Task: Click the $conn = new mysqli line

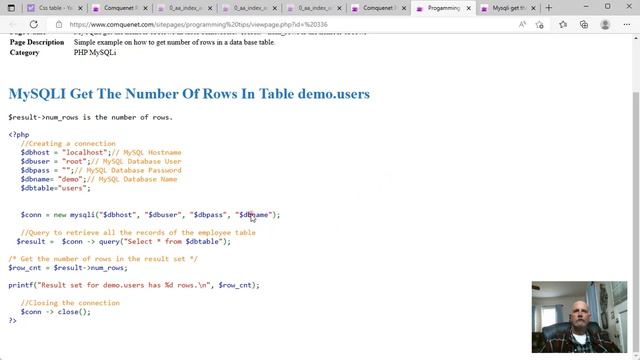Action: 151,215
